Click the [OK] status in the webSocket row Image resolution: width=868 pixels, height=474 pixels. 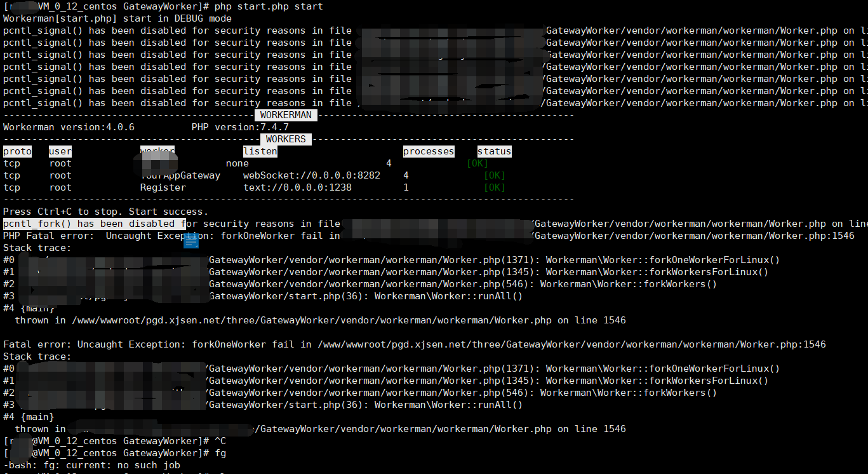(495, 175)
